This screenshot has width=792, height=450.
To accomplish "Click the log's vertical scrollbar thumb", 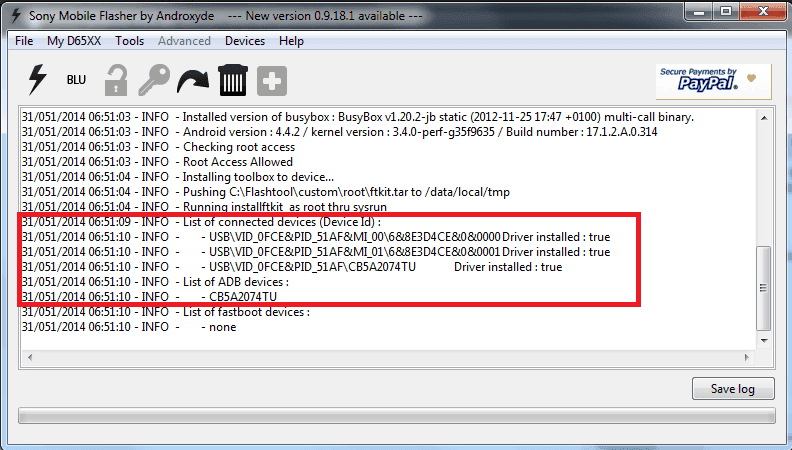I will (x=764, y=288).
